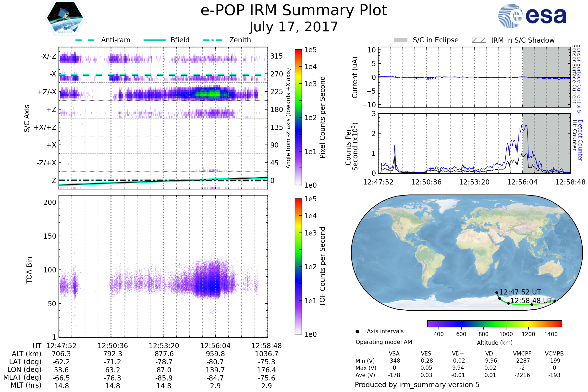Click the 12:47:52 UT label on map
The width and height of the screenshot is (588, 392).
click(x=520, y=292)
